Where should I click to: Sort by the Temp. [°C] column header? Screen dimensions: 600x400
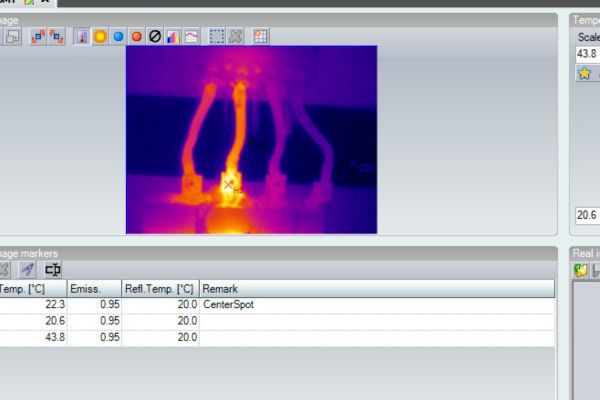(x=33, y=289)
